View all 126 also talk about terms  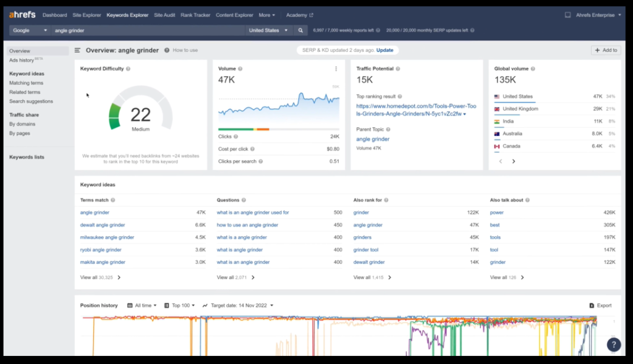pos(507,277)
